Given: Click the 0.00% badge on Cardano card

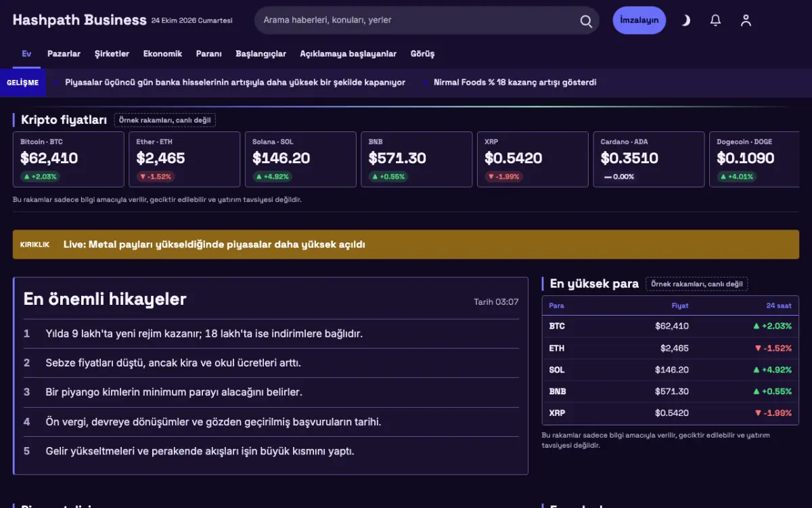Looking at the screenshot, I should click(619, 177).
